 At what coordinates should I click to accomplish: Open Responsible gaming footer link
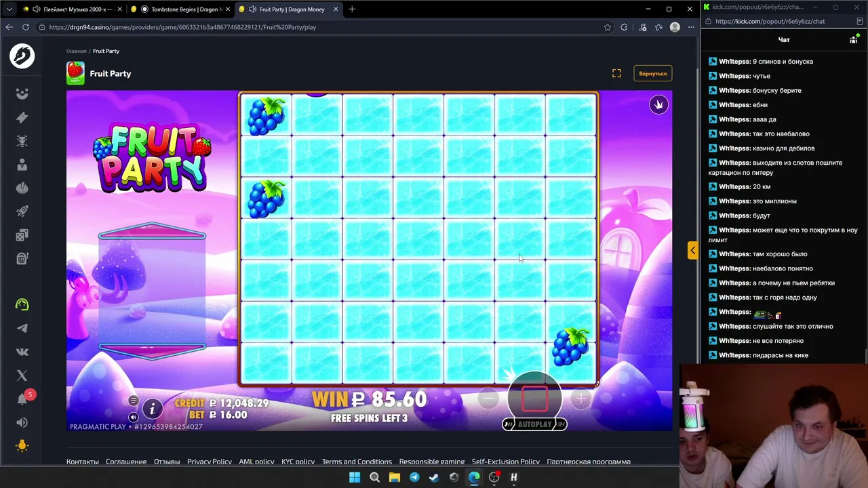(432, 462)
